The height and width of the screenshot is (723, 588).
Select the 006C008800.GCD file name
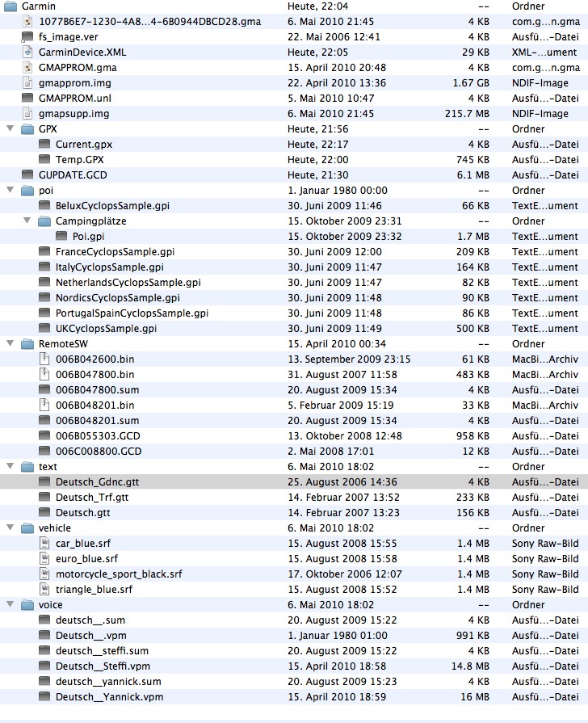click(99, 451)
